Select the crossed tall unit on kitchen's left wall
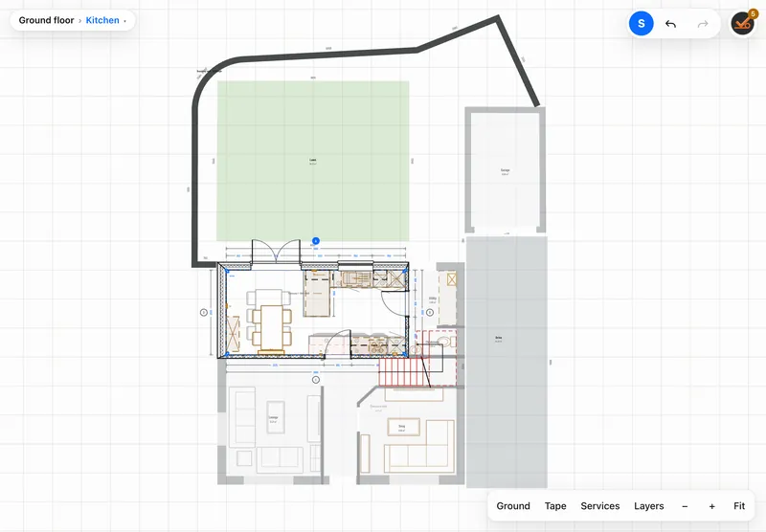Viewport: 766px width, 532px height. pos(233,334)
